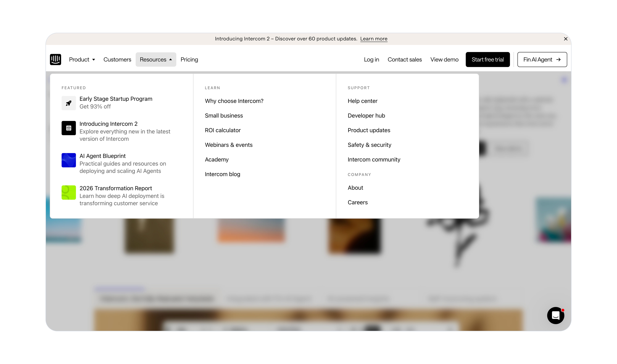This screenshot has width=617, height=364.
Task: Select the Introducing Intercom 2 title
Action: click(109, 124)
